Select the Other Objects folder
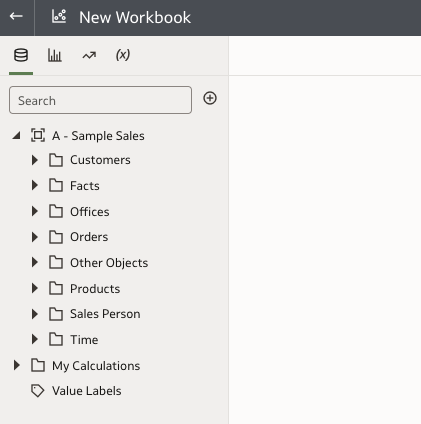 coord(109,263)
